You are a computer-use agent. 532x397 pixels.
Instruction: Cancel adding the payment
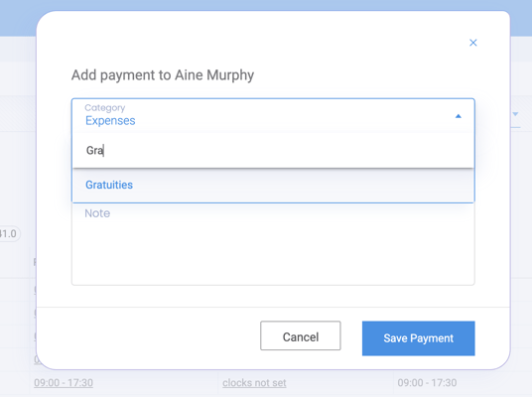coord(301,335)
